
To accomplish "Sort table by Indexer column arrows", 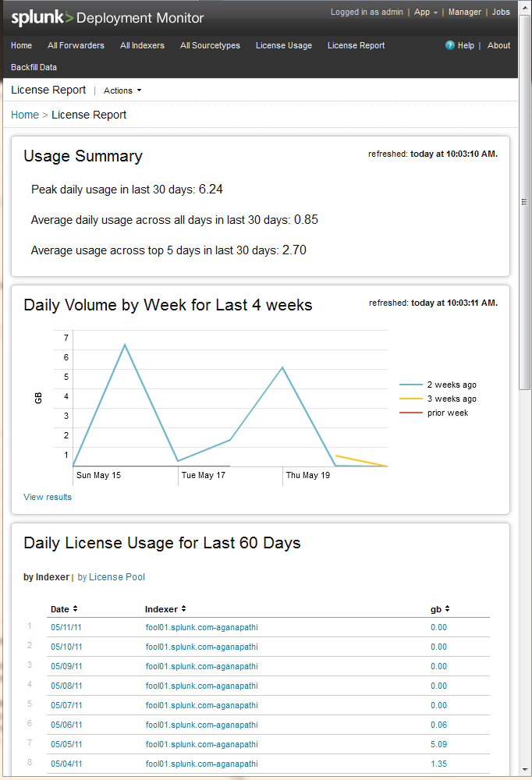I will (x=183, y=608).
